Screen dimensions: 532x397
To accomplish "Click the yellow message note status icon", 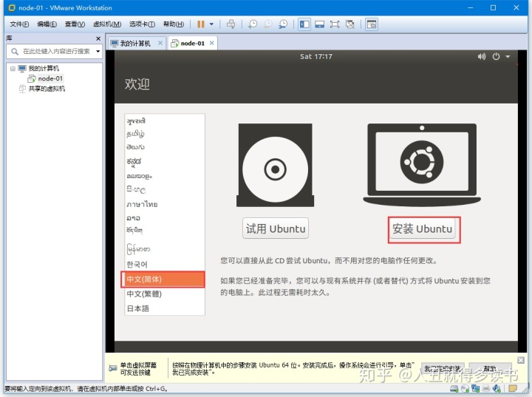I will click(513, 388).
